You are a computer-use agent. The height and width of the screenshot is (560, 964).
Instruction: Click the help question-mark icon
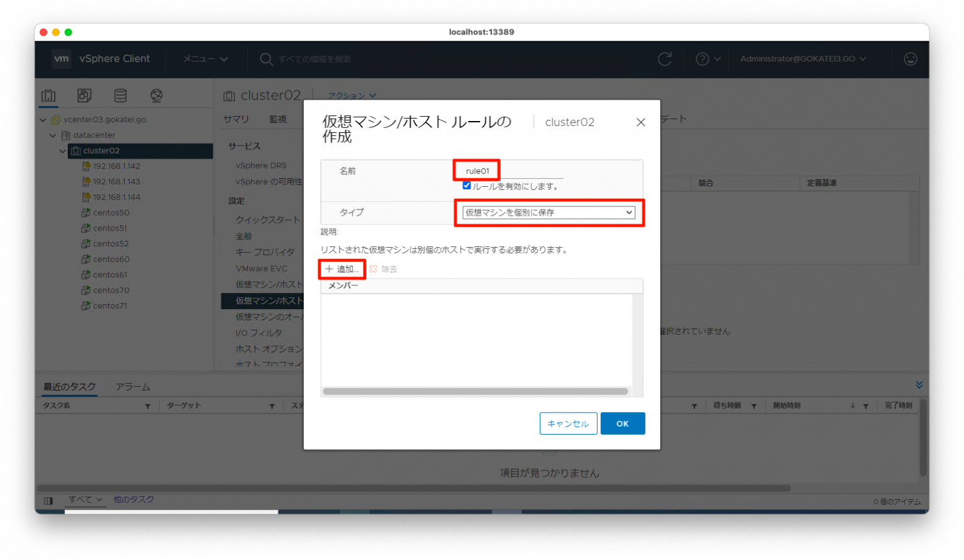tap(703, 59)
